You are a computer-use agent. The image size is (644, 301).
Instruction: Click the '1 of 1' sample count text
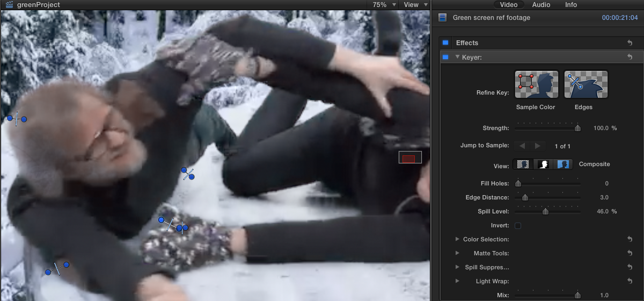point(562,146)
